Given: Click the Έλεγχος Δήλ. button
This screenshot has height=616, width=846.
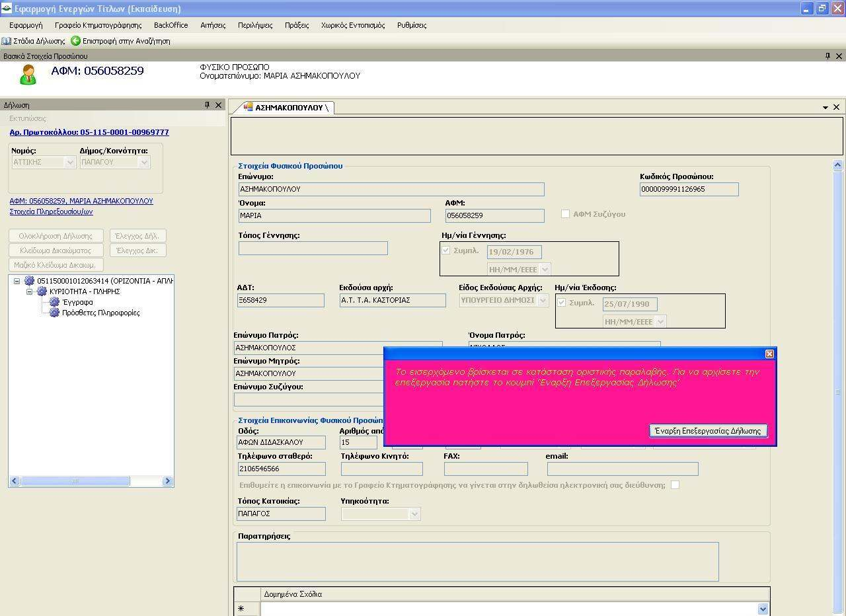Looking at the screenshot, I should tap(137, 236).
